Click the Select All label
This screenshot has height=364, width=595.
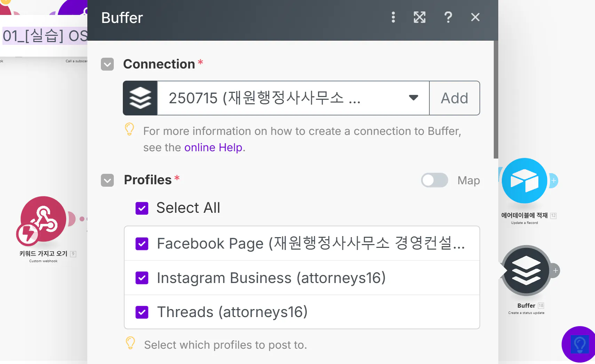(188, 208)
